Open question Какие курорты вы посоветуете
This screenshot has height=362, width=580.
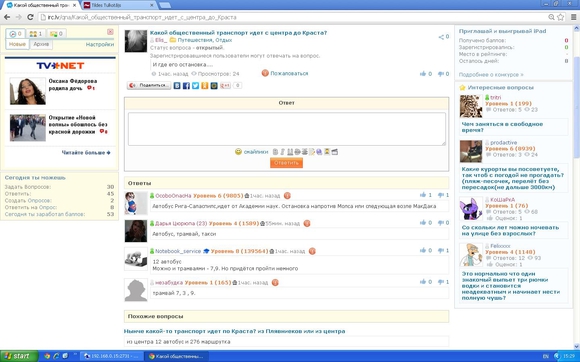click(x=513, y=178)
